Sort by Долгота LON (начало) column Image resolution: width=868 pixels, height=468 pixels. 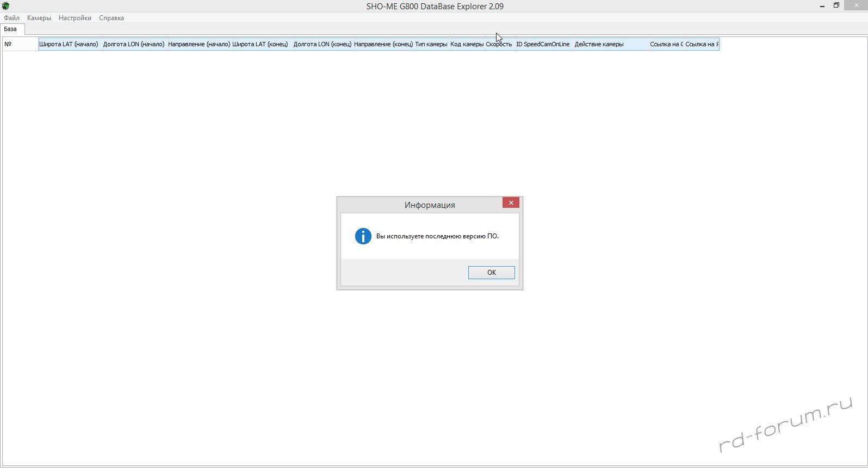point(134,44)
